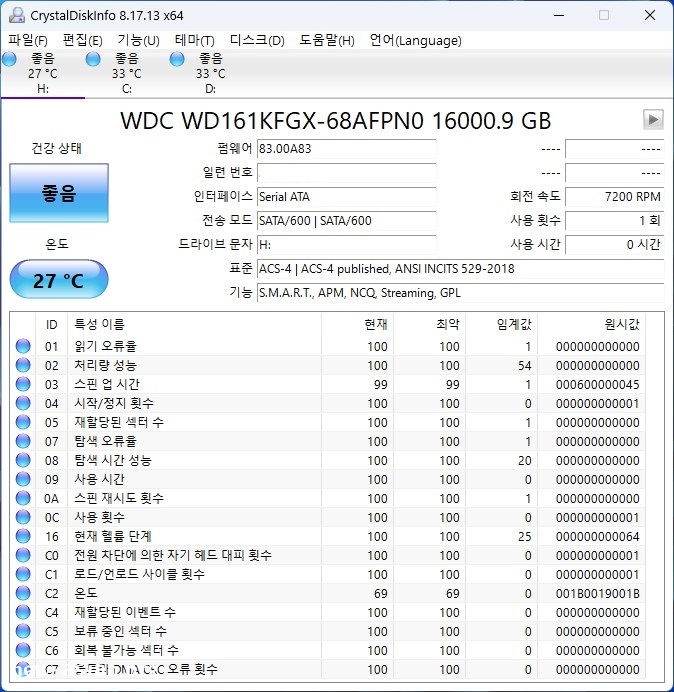
Task: Click the H: drive status orb icon
Action: (x=9, y=59)
